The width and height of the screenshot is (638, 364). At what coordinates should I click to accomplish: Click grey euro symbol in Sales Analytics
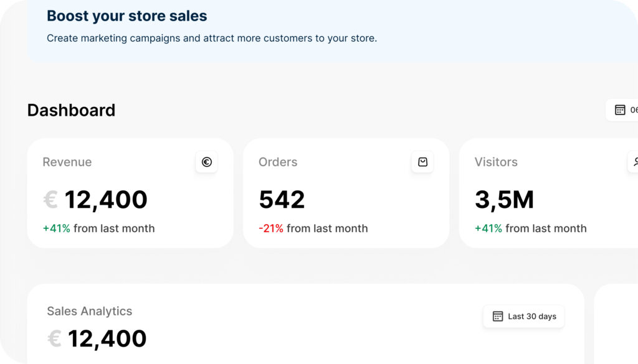(54, 338)
